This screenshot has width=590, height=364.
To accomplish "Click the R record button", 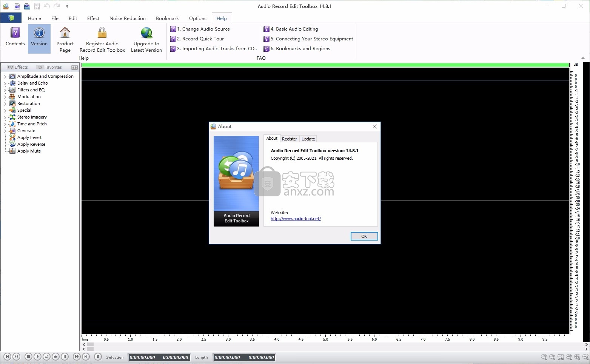I will (98, 356).
